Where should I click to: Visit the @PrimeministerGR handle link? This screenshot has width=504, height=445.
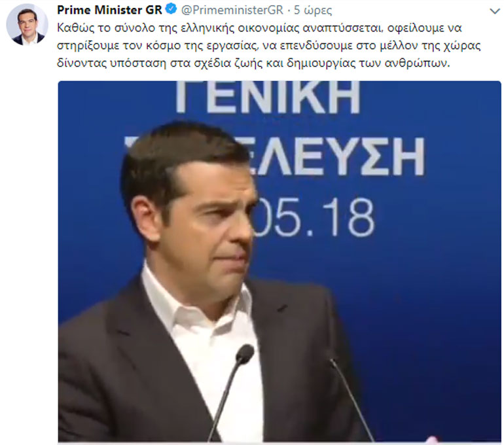coord(232,10)
